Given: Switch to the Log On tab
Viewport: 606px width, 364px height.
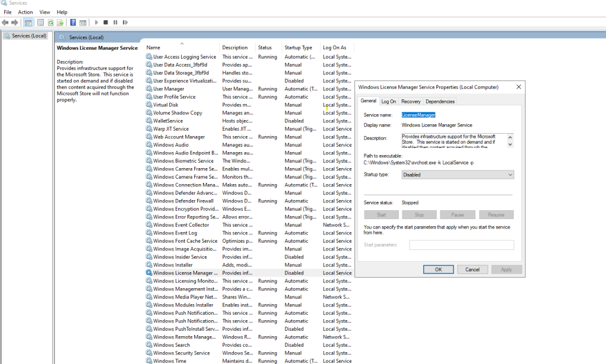Looking at the screenshot, I should [x=389, y=101].
